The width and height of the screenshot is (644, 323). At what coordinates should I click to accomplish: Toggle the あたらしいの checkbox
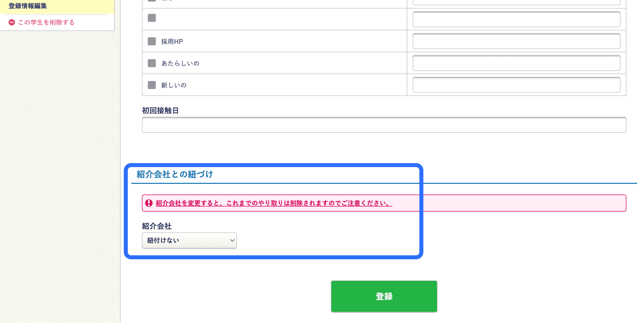[152, 63]
